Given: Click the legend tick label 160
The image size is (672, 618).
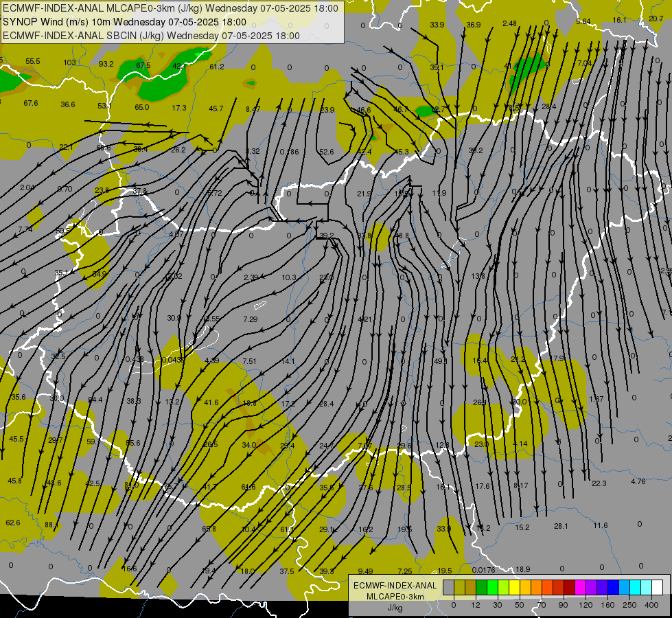Looking at the screenshot, I should coord(607,605).
